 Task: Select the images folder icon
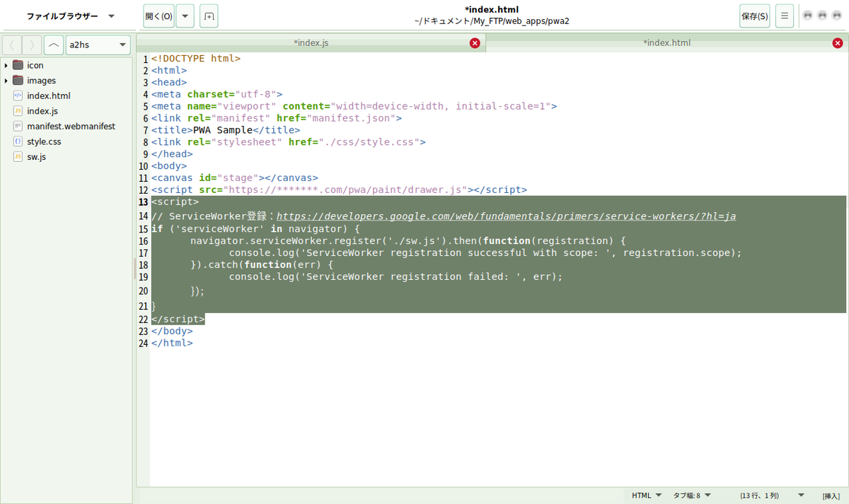[x=18, y=81]
